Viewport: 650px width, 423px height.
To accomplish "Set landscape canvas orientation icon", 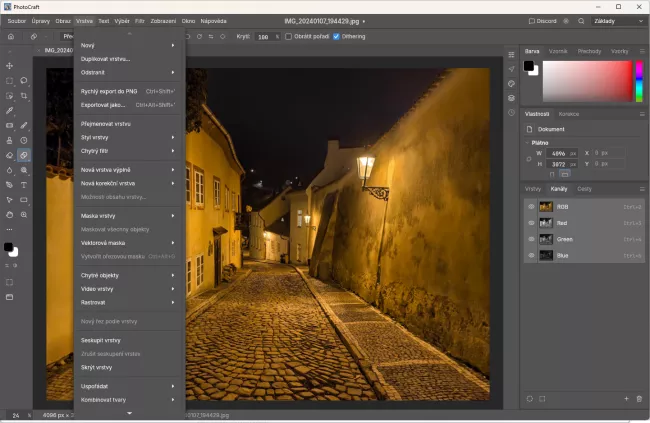I will [x=565, y=174].
